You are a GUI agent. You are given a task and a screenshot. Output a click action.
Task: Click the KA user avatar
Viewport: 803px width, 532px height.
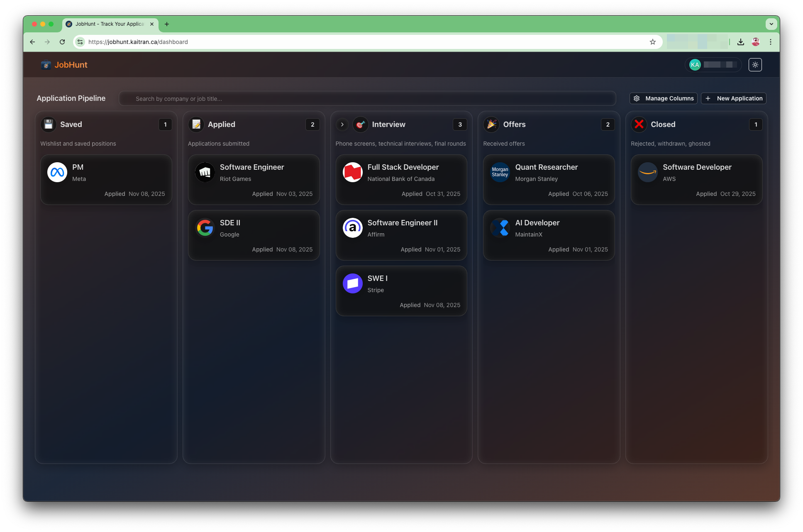[x=694, y=65]
